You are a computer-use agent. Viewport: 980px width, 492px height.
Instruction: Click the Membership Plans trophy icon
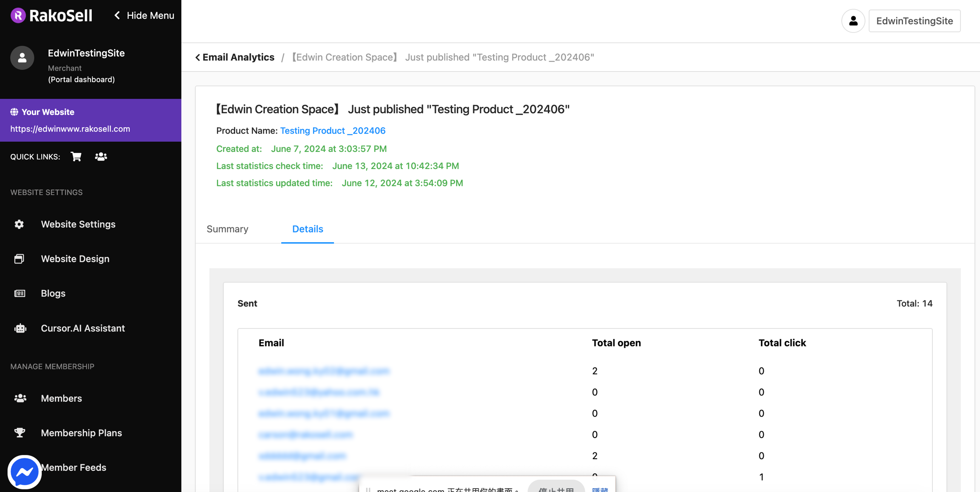(x=20, y=433)
